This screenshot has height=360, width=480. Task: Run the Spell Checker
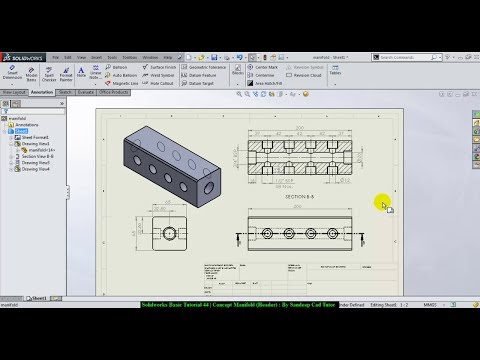[x=49, y=74]
